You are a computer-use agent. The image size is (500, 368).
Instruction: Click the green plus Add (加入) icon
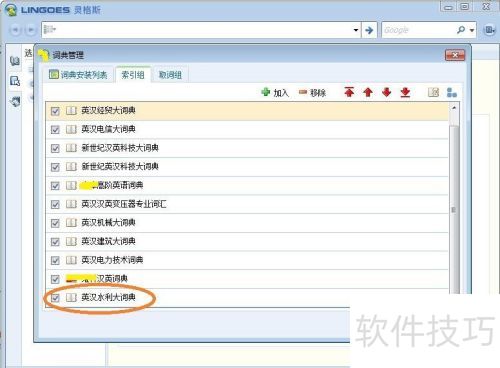(x=266, y=92)
